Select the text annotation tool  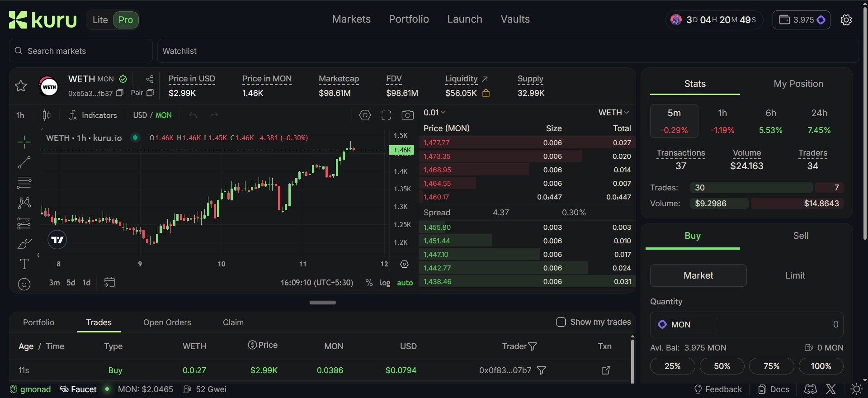click(24, 264)
